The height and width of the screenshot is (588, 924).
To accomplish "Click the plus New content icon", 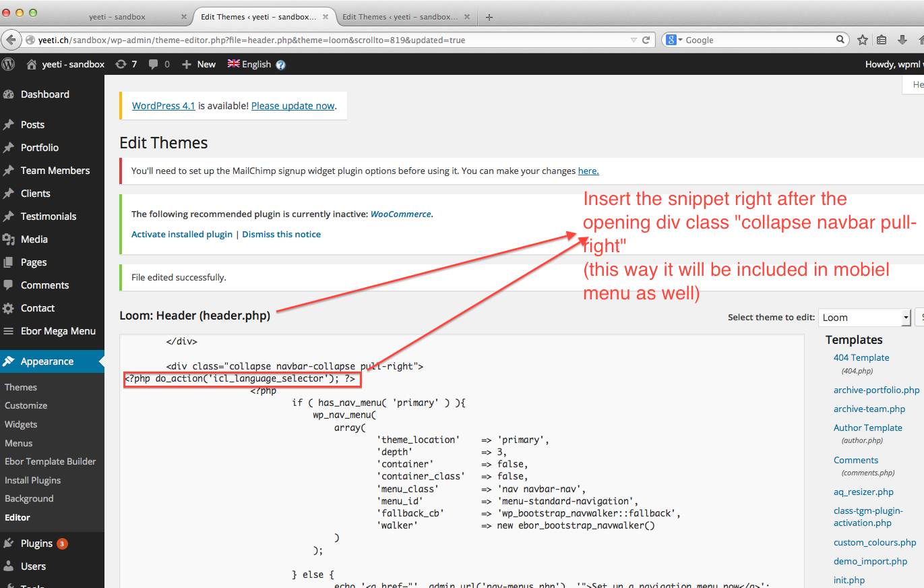I will pyautogui.click(x=187, y=64).
